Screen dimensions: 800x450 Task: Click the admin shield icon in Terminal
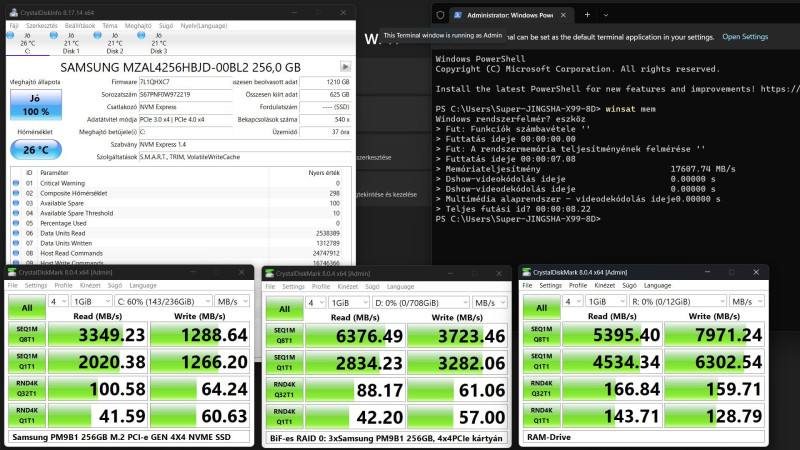point(440,15)
